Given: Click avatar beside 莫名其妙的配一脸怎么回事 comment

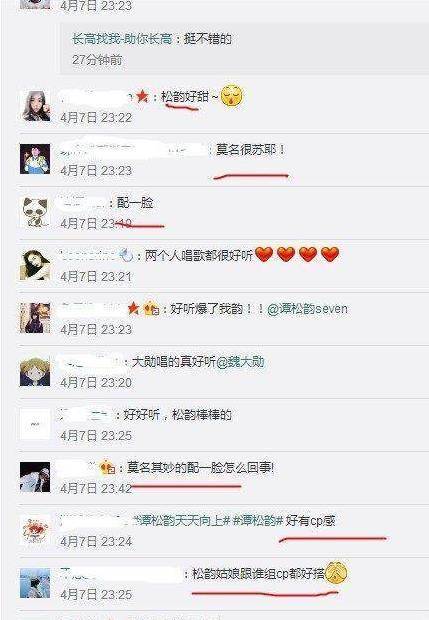Looking at the screenshot, I should pyautogui.click(x=35, y=477).
